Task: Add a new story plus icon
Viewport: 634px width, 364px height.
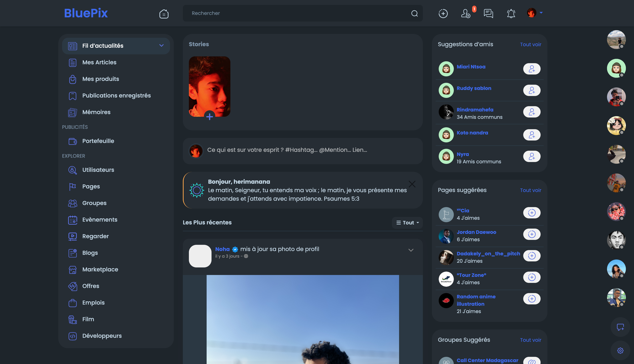Action: tap(210, 117)
